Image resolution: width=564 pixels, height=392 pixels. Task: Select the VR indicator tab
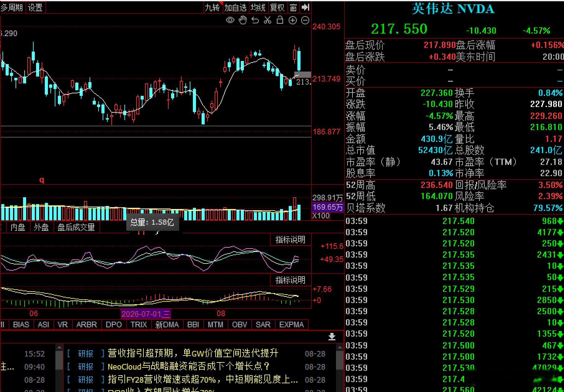pos(63,324)
